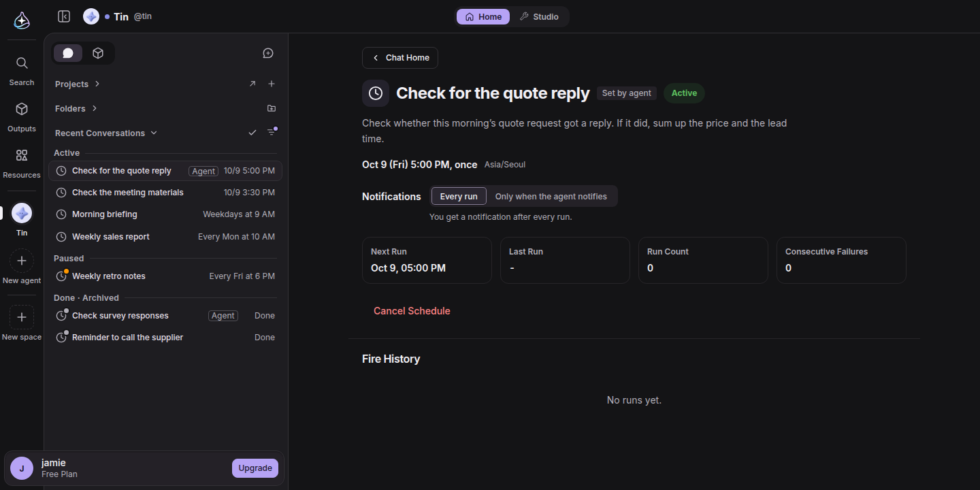Click the Tin avatar in the top header
Screen dimensions: 980x490
[x=91, y=16]
